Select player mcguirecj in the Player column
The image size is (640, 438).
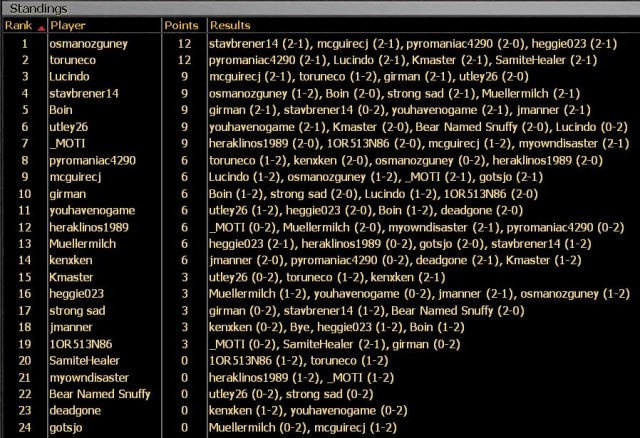[x=75, y=177]
